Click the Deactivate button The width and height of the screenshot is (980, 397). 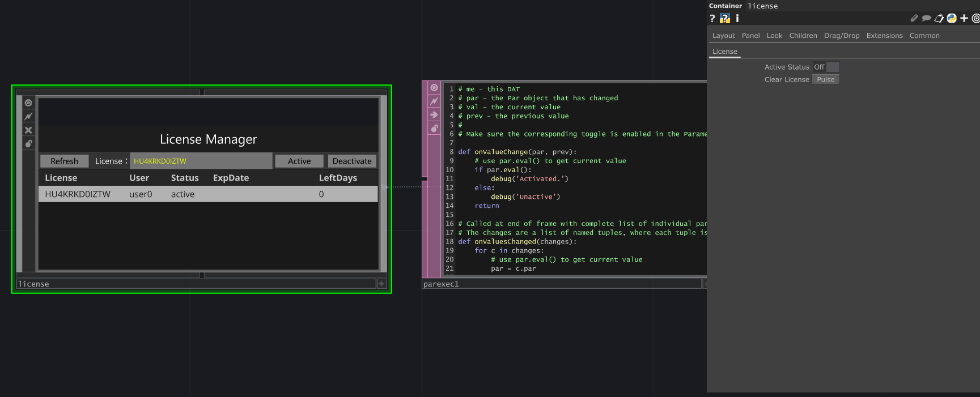(351, 161)
